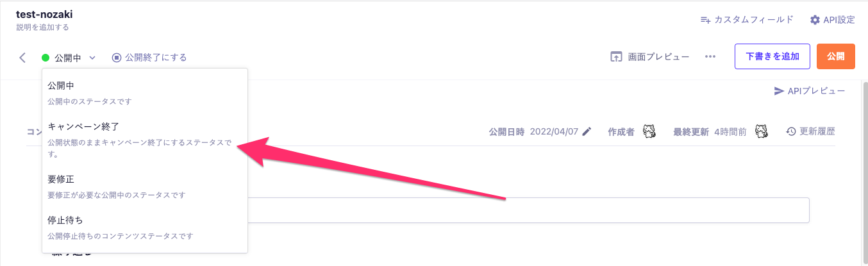Click the author (作成者) avatar
The width and height of the screenshot is (868, 266).
(649, 131)
